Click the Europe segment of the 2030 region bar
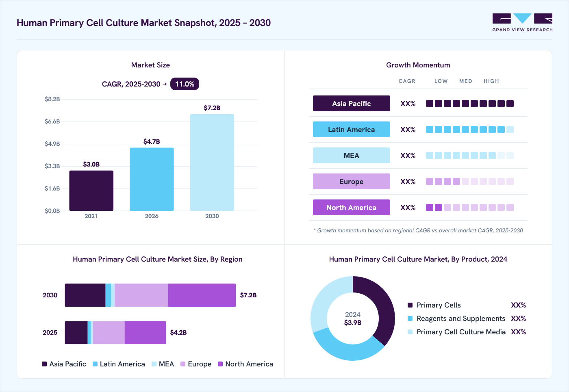This screenshot has width=569, height=392. pyautogui.click(x=141, y=295)
